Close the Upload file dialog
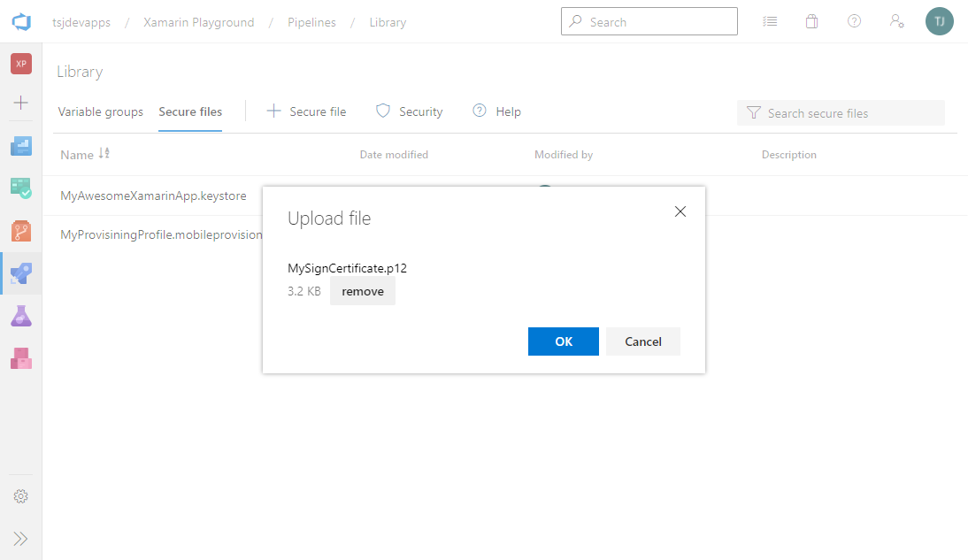 pyautogui.click(x=680, y=211)
